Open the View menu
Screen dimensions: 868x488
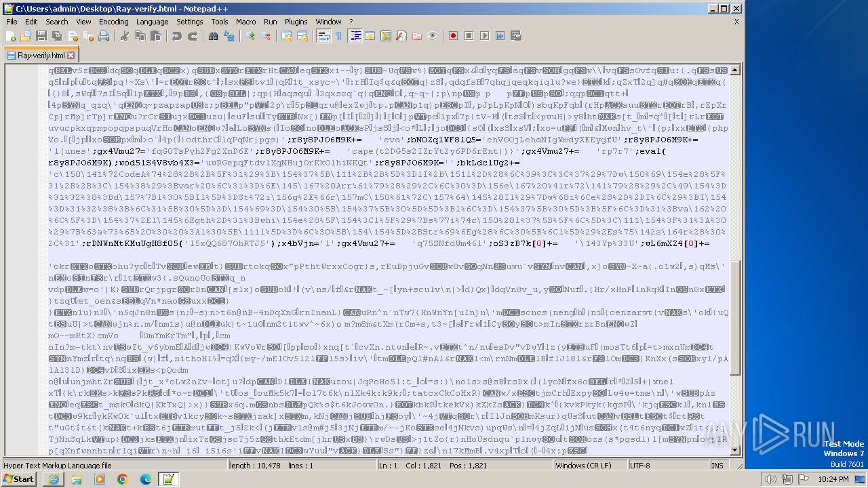83,22
